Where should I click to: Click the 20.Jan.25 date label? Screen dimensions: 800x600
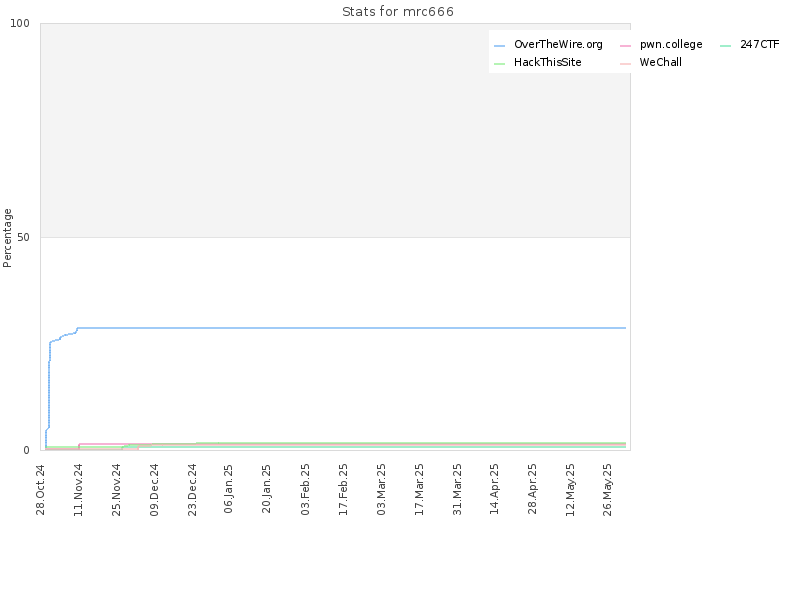click(x=266, y=489)
